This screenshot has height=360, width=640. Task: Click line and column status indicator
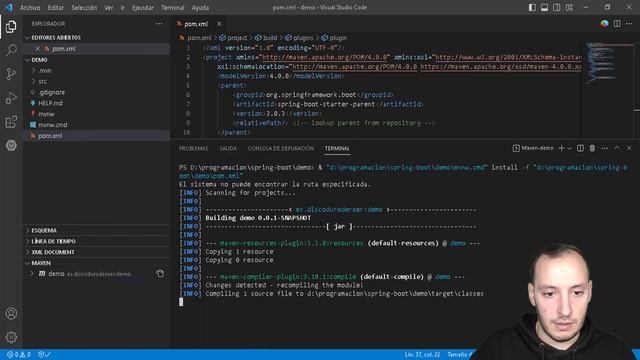pos(422,355)
